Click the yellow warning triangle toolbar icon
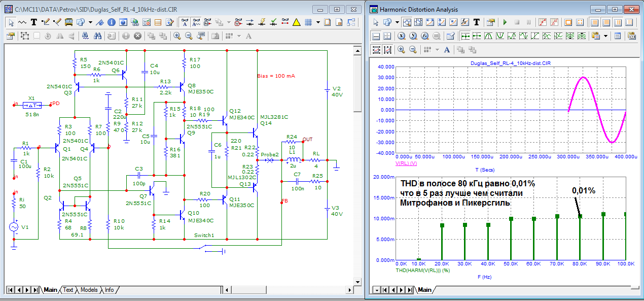Image resolution: width=644 pixels, height=301 pixels. (x=296, y=22)
